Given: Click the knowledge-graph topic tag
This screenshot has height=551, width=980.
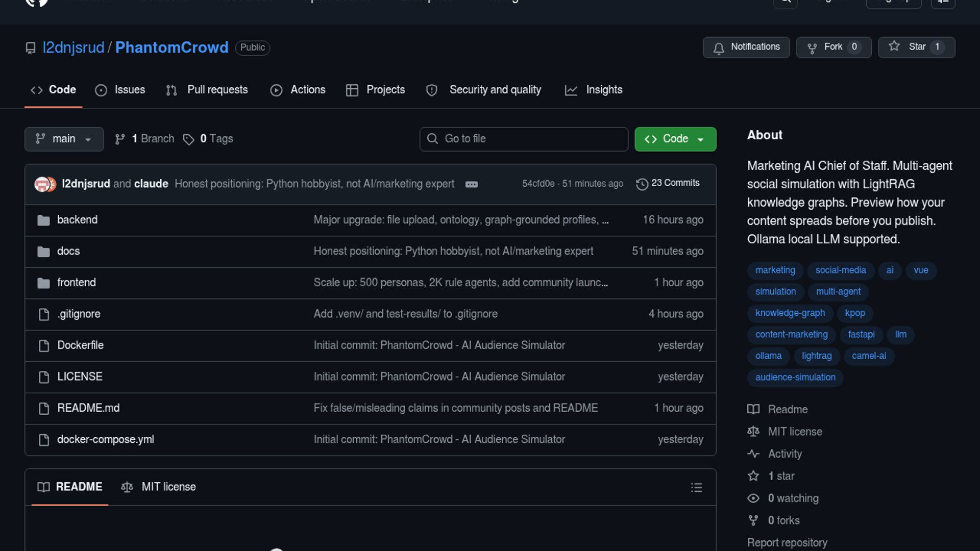Looking at the screenshot, I should [x=790, y=313].
